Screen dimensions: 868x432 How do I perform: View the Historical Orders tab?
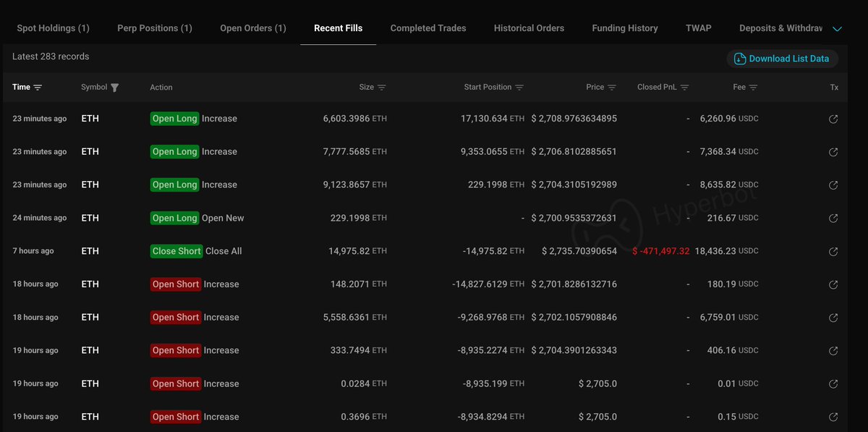(529, 28)
